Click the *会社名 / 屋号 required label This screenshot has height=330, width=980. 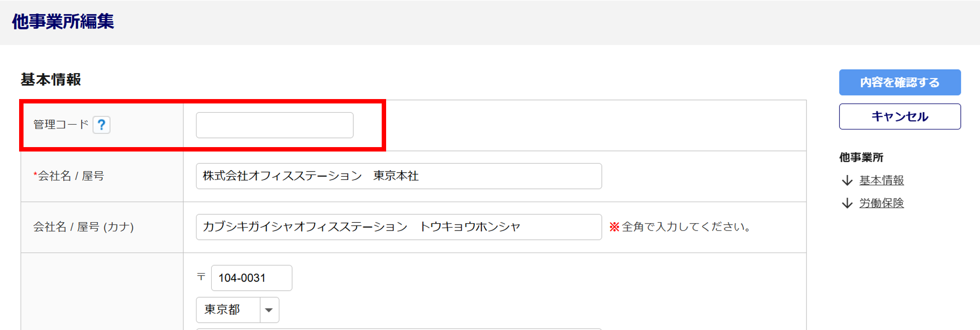click(69, 176)
